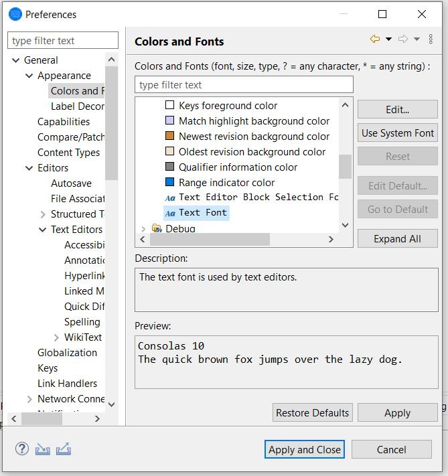Click Qualifier information color swatch
The image size is (448, 476).
[169, 167]
